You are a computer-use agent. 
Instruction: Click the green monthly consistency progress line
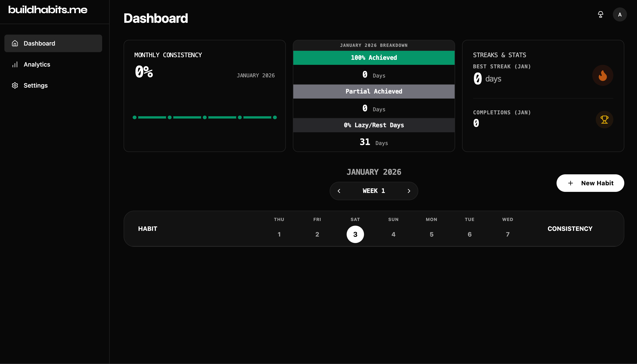[x=205, y=117]
